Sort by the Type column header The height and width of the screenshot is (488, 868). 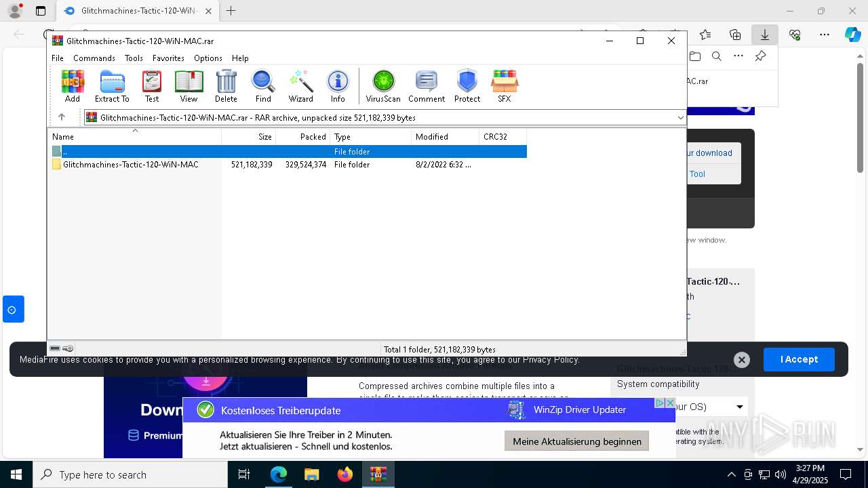pos(371,137)
